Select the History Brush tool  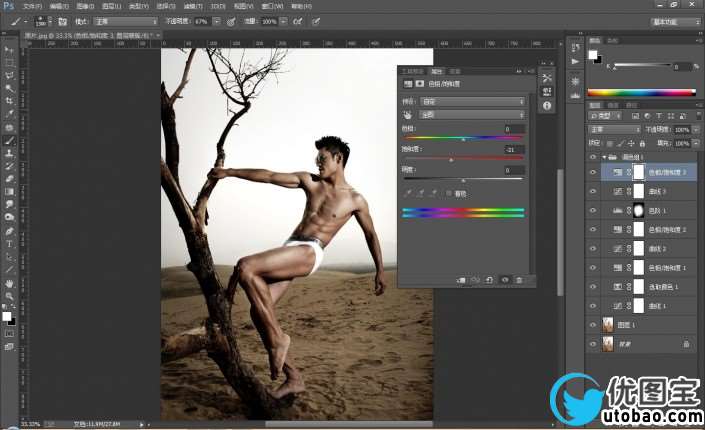9,166
